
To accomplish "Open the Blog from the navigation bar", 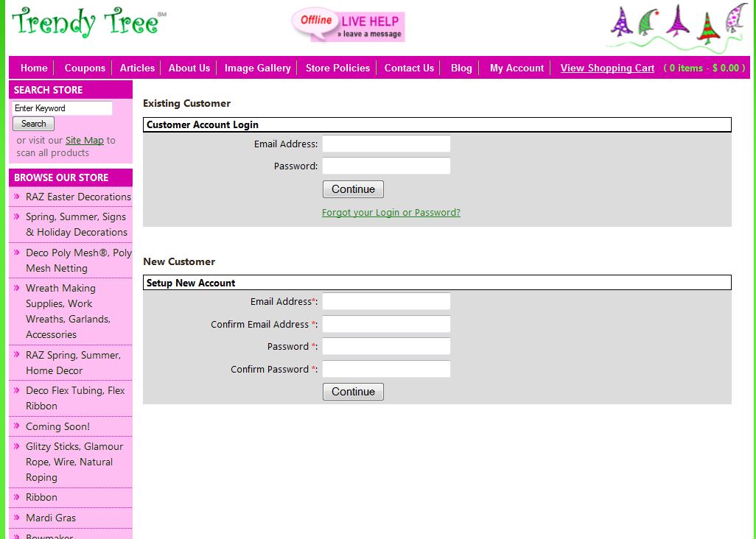I will (x=461, y=68).
